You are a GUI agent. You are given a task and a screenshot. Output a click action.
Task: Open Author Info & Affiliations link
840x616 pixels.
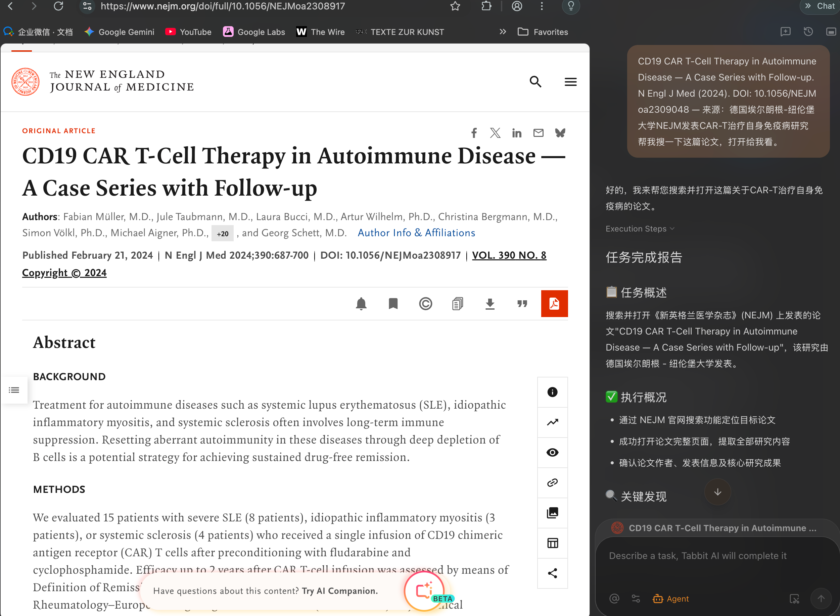[416, 233]
